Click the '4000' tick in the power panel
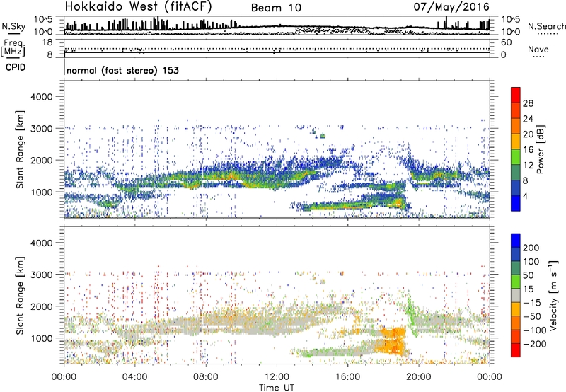Viewport: 566px width, 392px height. pyautogui.click(x=42, y=97)
